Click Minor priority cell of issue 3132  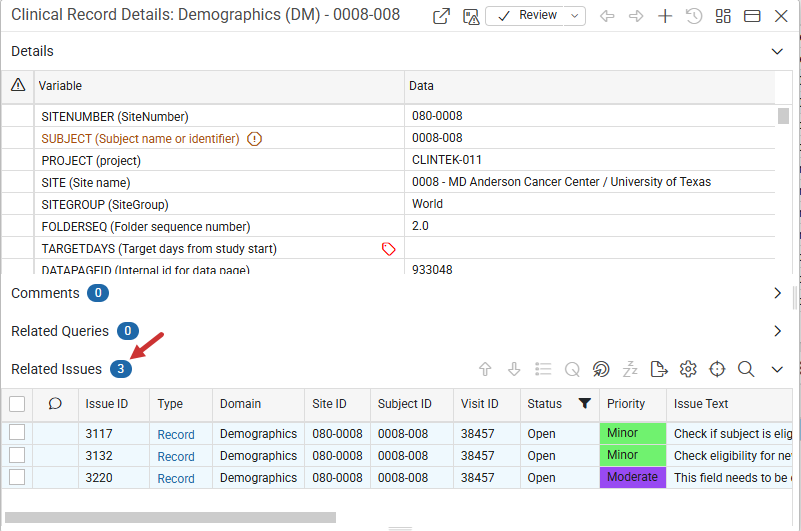[633, 455]
